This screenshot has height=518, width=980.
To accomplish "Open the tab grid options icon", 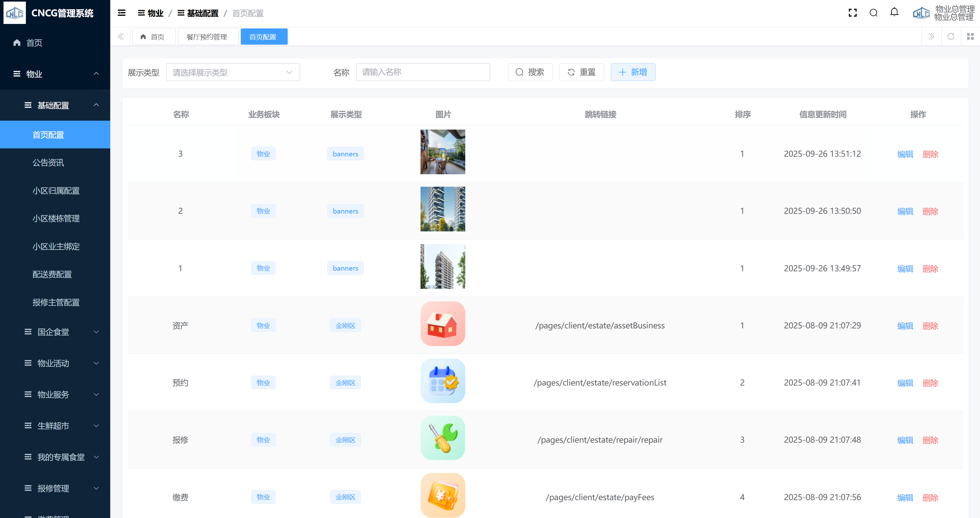I will click(970, 36).
